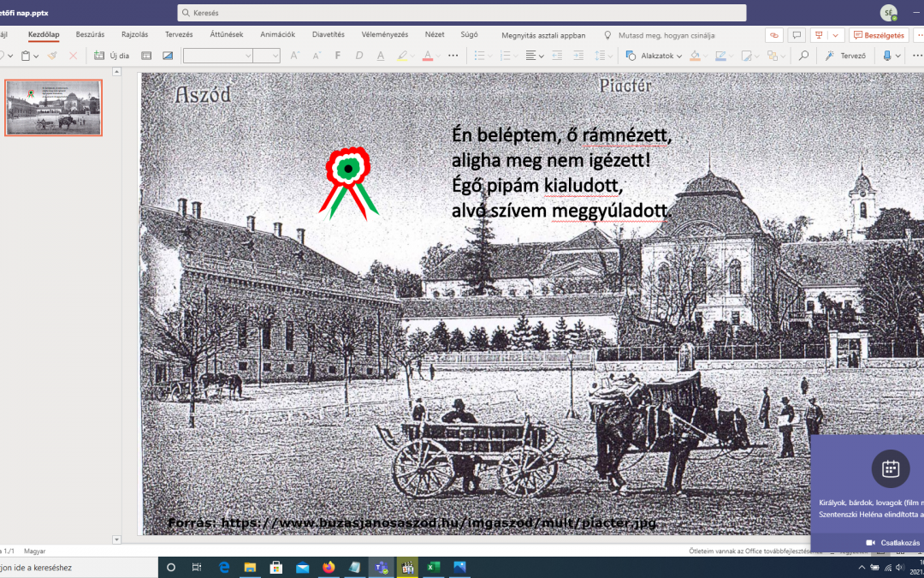Click the dictate microphone icon
The image size is (924, 578).
pyautogui.click(x=887, y=56)
